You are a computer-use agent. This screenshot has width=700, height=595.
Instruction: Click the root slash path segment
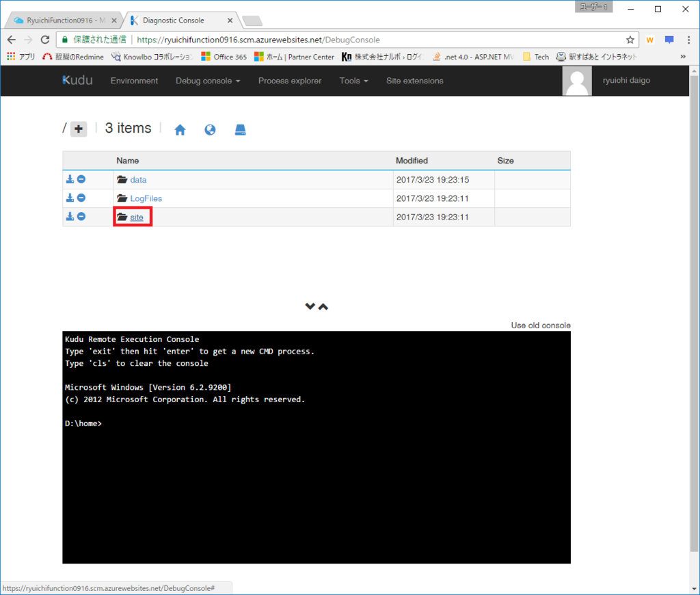click(64, 128)
